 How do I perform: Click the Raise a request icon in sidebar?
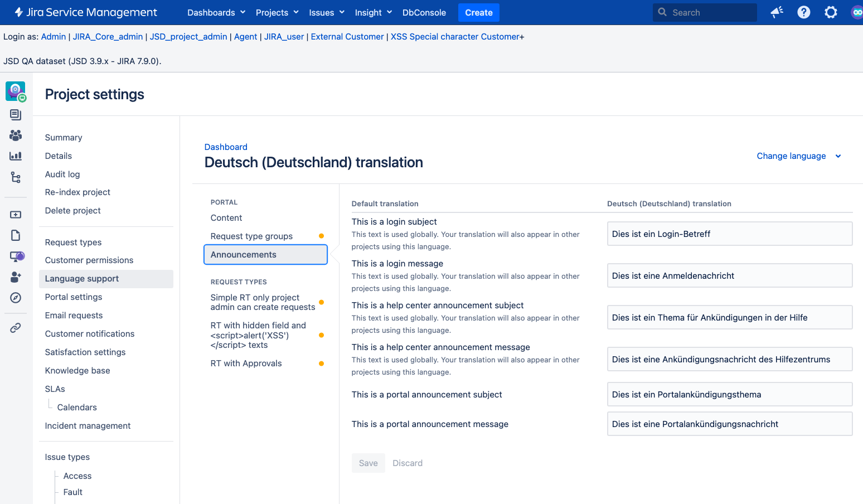click(x=16, y=215)
